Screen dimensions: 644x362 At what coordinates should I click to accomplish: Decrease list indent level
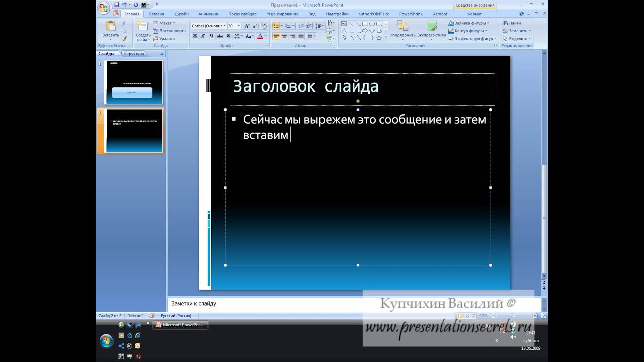302,26
